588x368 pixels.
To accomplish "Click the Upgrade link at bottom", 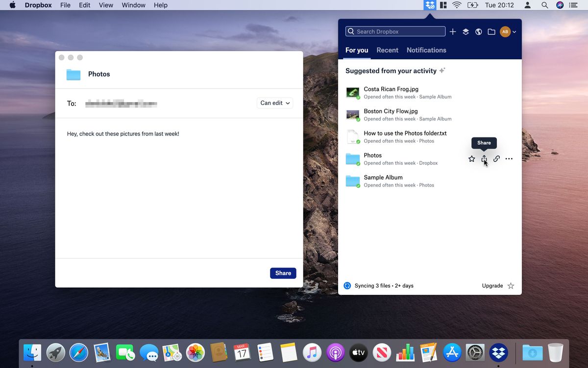I will 492,285.
